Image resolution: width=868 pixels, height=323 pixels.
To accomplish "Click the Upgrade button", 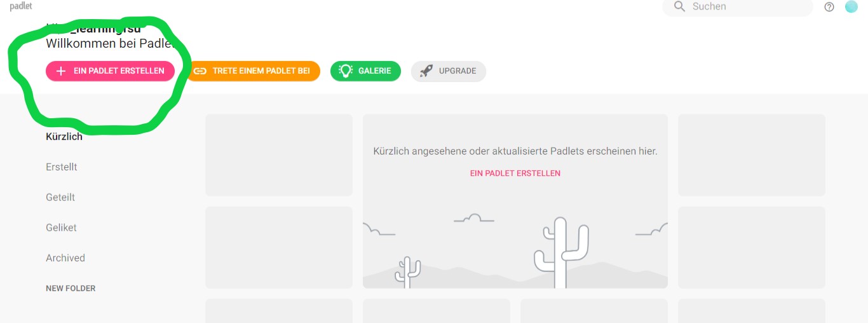I will click(x=449, y=71).
